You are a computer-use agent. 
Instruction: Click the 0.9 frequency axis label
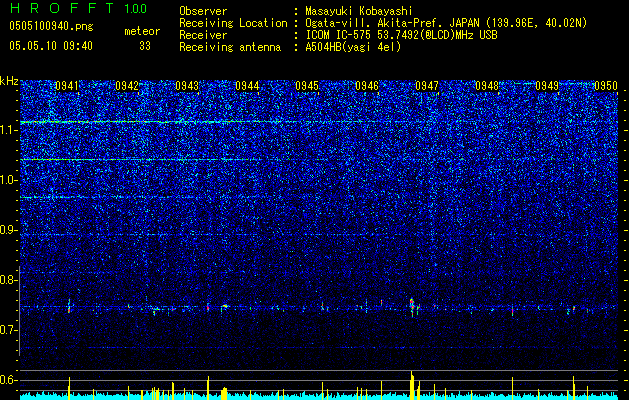(x=8, y=230)
